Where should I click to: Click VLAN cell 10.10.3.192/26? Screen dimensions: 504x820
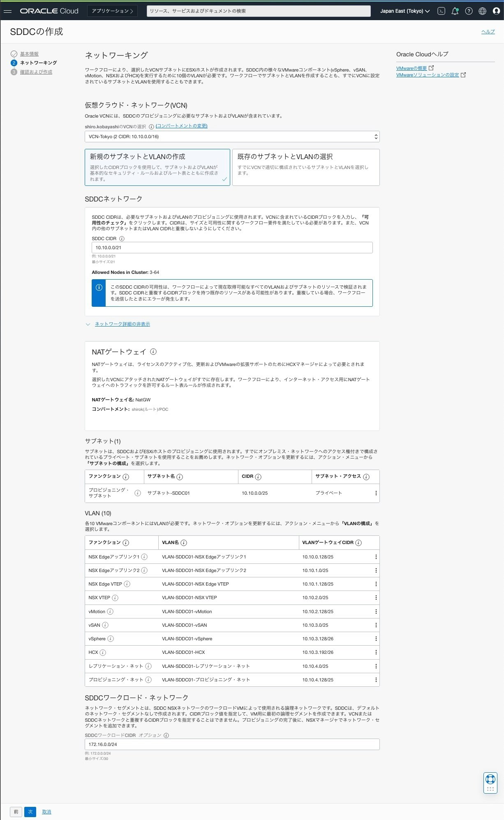(318, 652)
